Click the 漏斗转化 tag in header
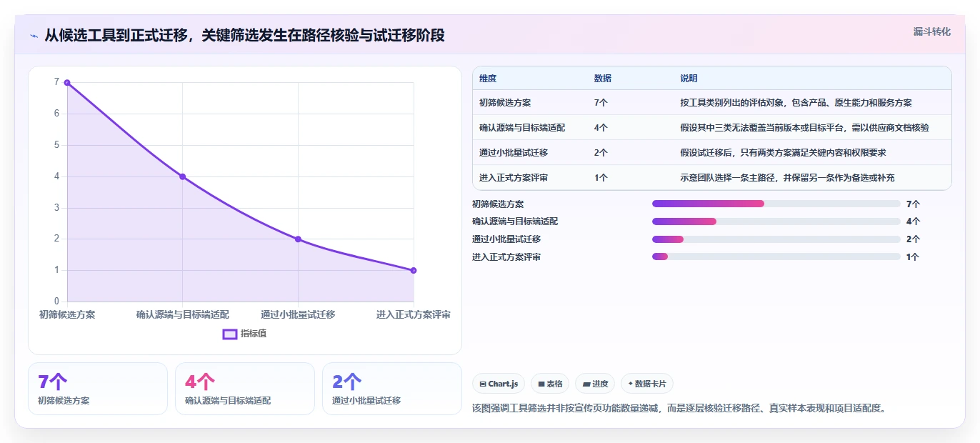The width and height of the screenshot is (980, 443). point(931,31)
